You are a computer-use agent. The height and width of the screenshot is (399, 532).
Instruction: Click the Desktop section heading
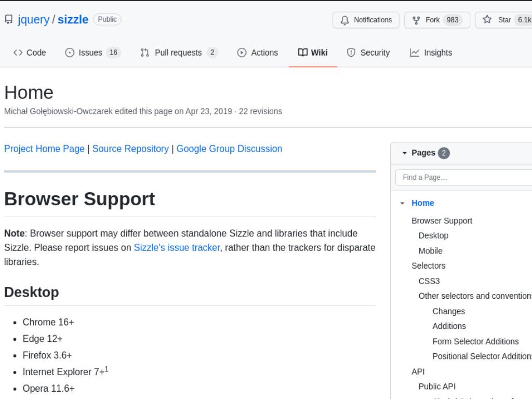pos(32,292)
